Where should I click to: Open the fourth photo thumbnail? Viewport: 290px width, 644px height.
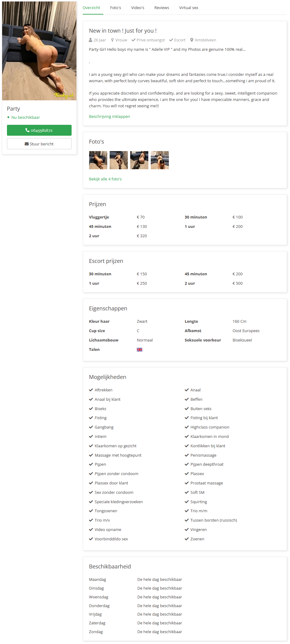pos(160,160)
